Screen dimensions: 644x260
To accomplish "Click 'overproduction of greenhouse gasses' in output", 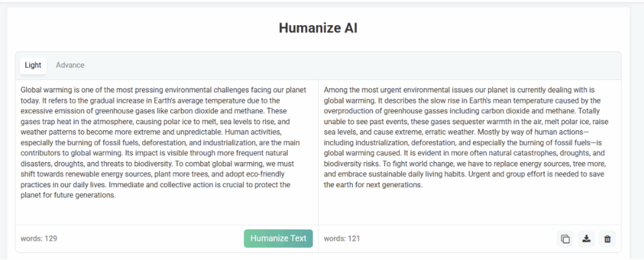I will point(388,111).
